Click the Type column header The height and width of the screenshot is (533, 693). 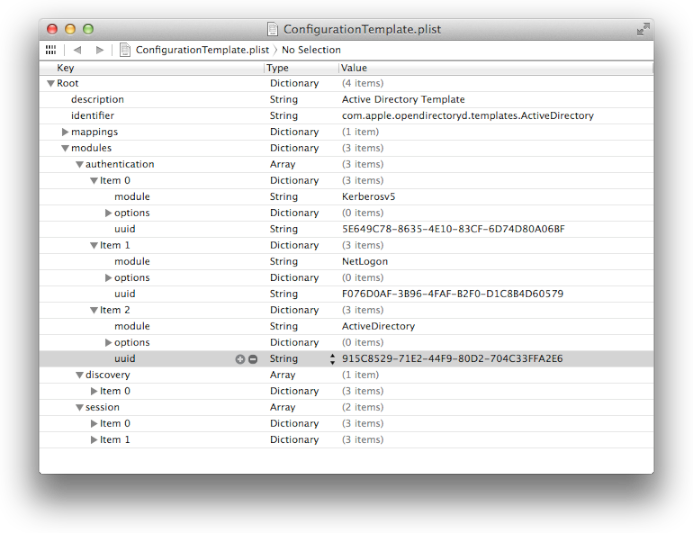[300, 67]
